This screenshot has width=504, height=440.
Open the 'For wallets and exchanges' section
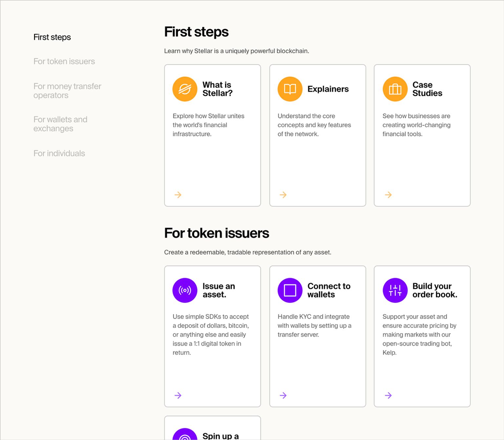[60, 124]
